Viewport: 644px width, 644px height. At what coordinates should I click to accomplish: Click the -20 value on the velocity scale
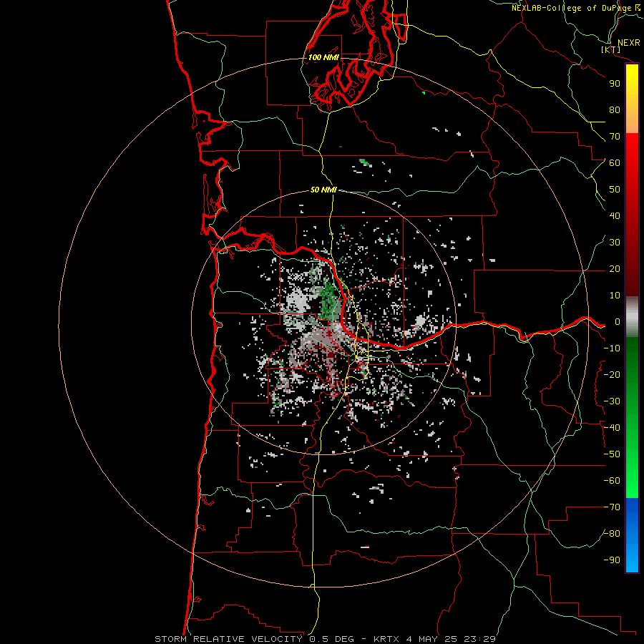click(612, 375)
